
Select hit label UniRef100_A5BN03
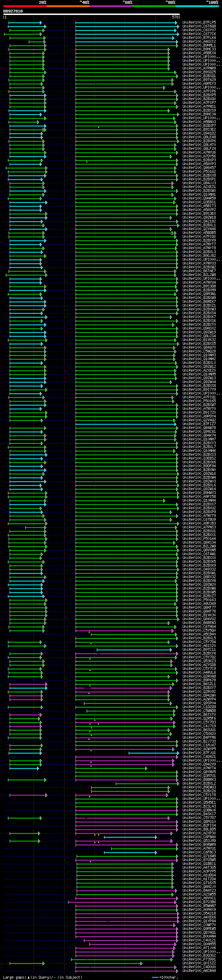[199, 122]
